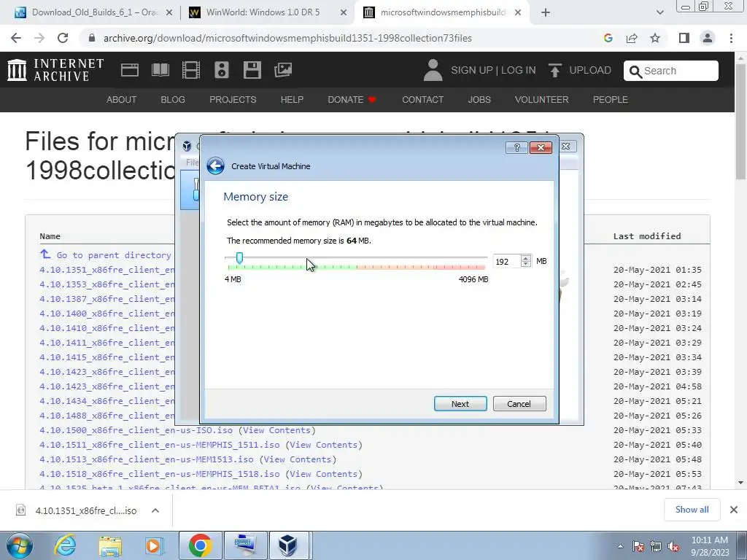Open 4.10.1518 MEMPHIS_1518.iso link

[160, 474]
